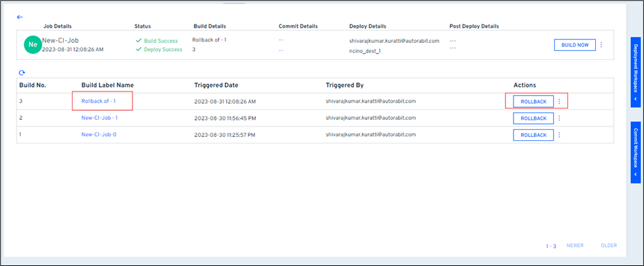Go to Newer builds page
This screenshot has width=644, height=266.
(x=574, y=246)
